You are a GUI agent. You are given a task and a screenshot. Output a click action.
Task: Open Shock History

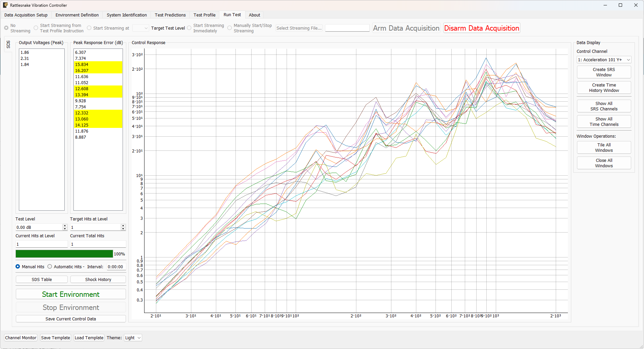pos(98,280)
